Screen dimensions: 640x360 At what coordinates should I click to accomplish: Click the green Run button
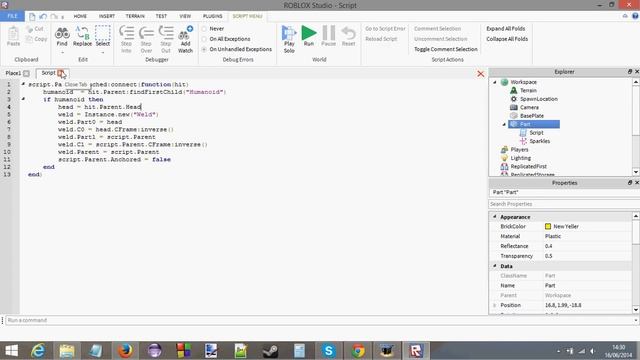[x=309, y=33]
